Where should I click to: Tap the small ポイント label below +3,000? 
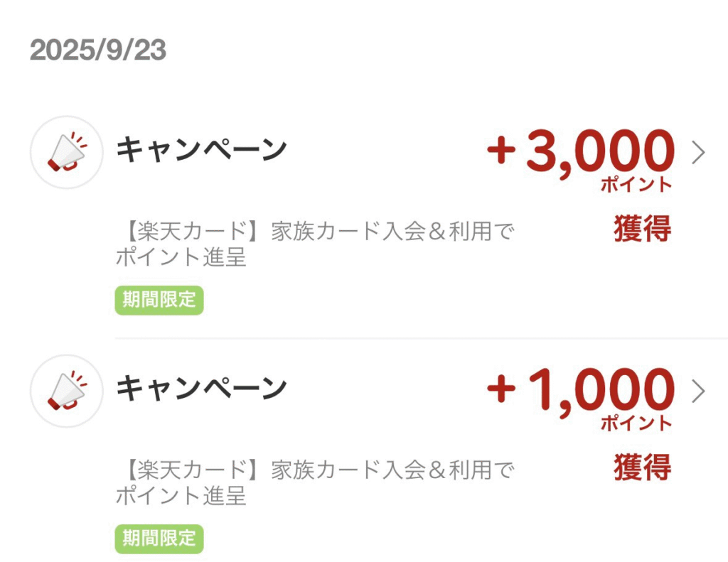(636, 184)
